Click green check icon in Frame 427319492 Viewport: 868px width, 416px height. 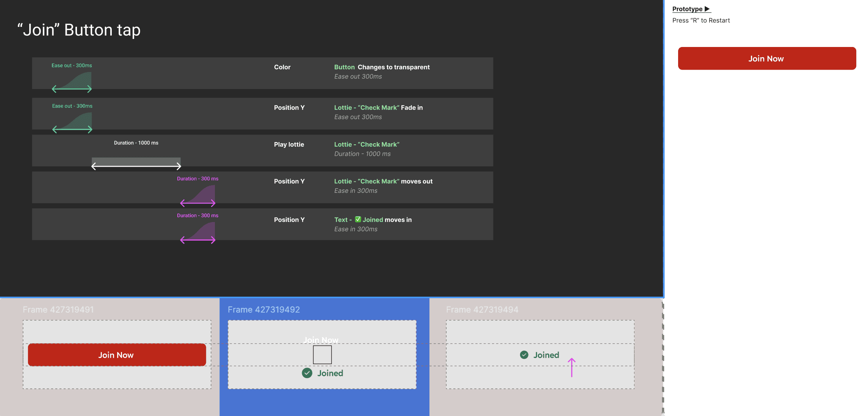(307, 373)
